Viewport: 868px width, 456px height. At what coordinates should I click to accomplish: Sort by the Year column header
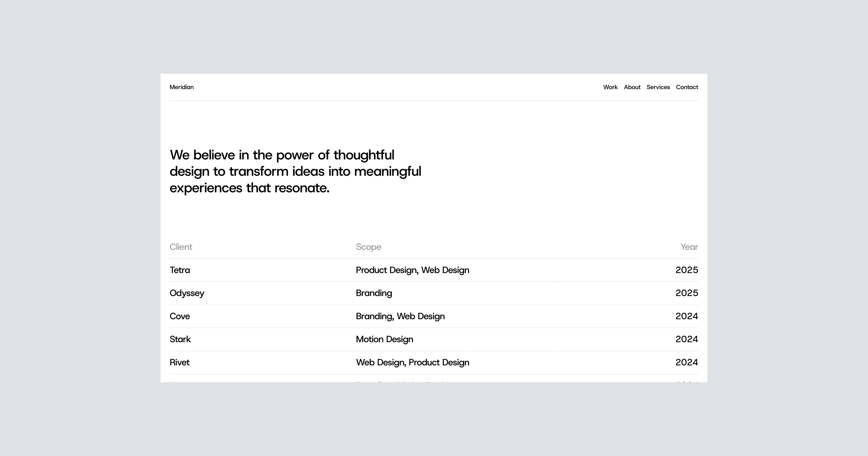688,247
